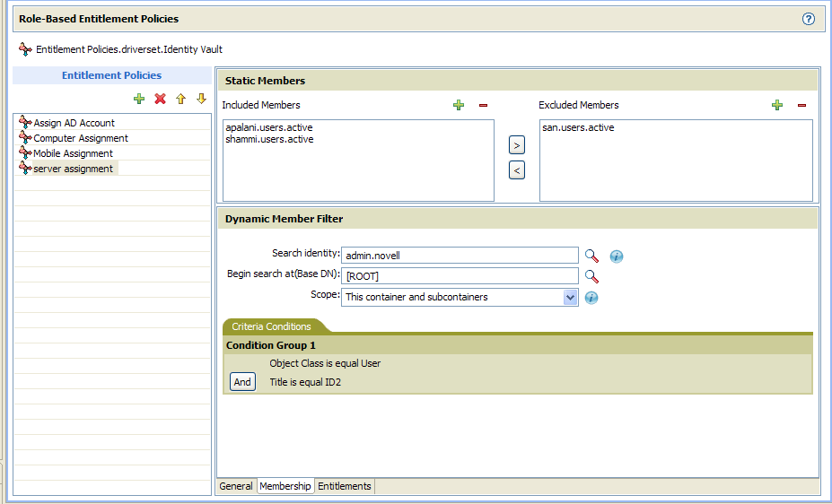832x504 pixels.
Task: Open the Criteria Conditions tab
Action: 272,326
